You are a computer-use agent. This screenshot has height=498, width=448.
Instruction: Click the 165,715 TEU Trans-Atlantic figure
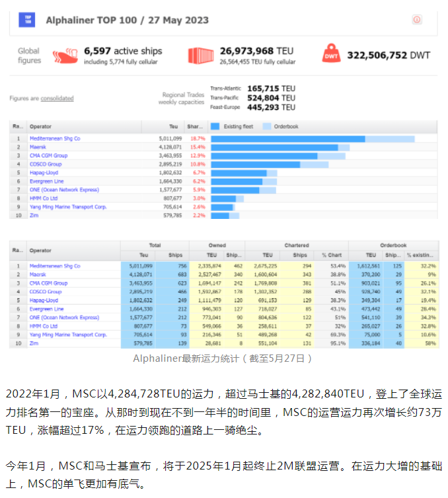pos(272,89)
